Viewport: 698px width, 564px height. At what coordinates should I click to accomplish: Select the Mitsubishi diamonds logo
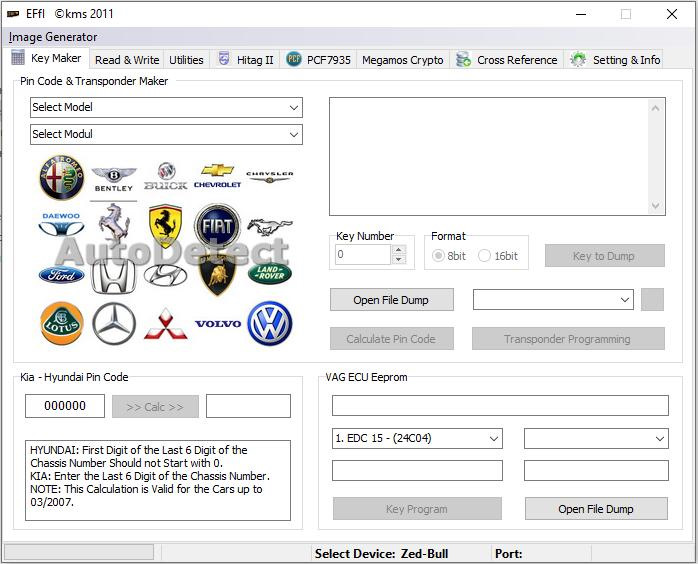click(166, 324)
